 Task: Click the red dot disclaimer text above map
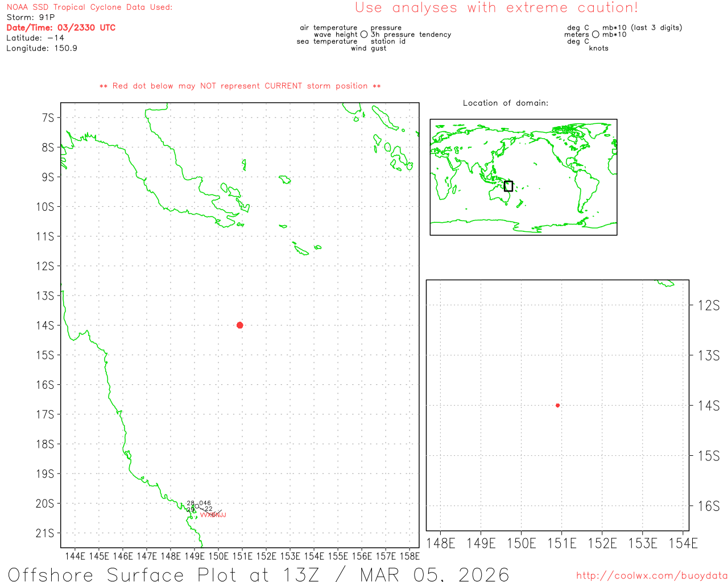click(x=240, y=86)
